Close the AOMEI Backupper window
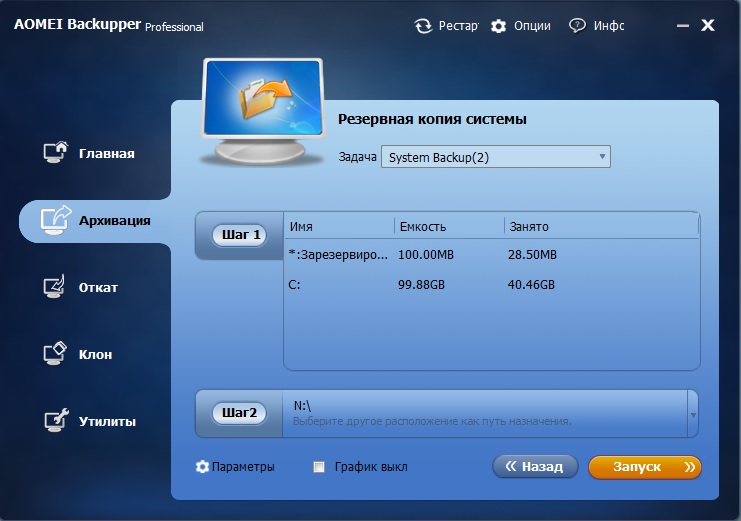 click(707, 25)
